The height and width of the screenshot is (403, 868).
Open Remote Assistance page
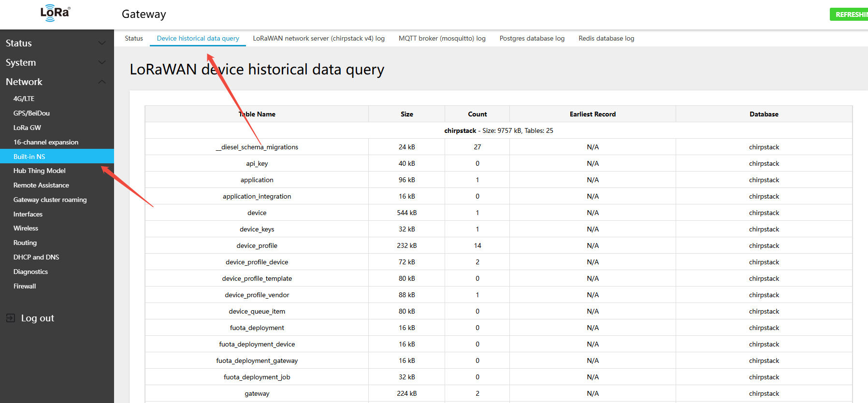[41, 185]
